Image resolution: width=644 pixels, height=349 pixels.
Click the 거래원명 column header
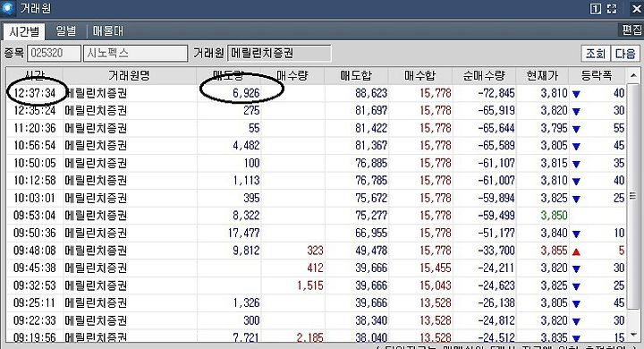tap(130, 76)
